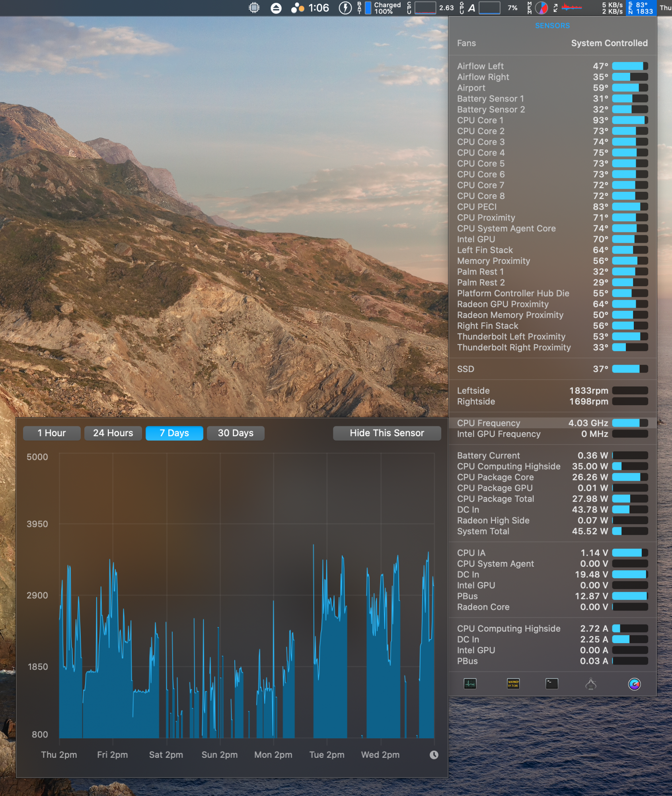Select the Radeon GPU Proximity row
Screen dimensions: 672x796
pos(552,304)
